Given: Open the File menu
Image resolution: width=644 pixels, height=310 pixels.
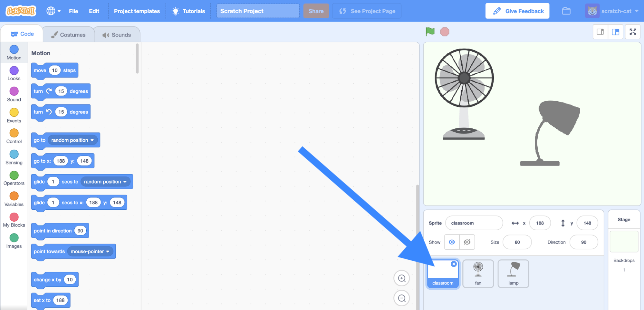Looking at the screenshot, I should [x=73, y=11].
